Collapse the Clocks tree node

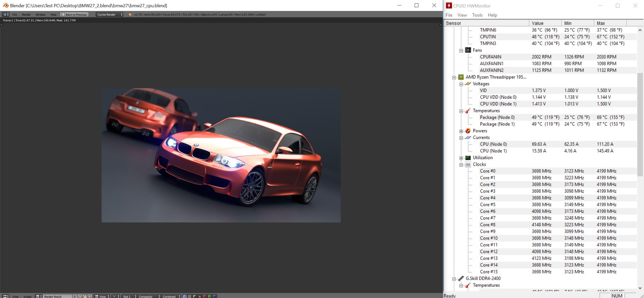tap(461, 165)
